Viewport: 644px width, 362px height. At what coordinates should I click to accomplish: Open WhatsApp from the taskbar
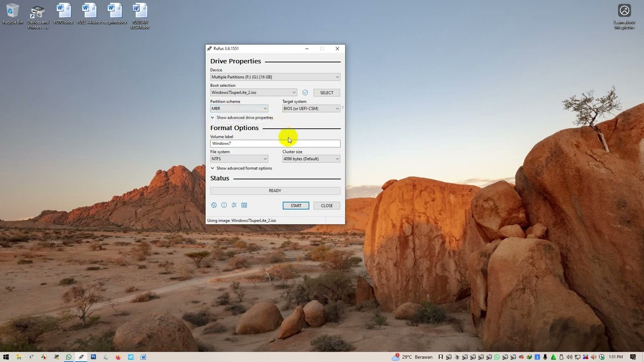(x=68, y=357)
